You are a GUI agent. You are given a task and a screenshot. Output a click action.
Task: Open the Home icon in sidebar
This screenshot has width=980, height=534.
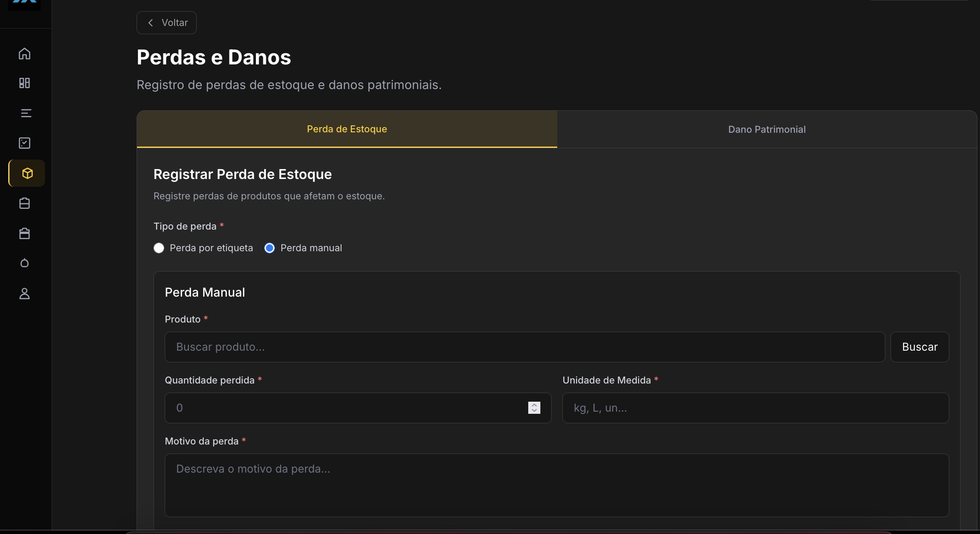25,54
